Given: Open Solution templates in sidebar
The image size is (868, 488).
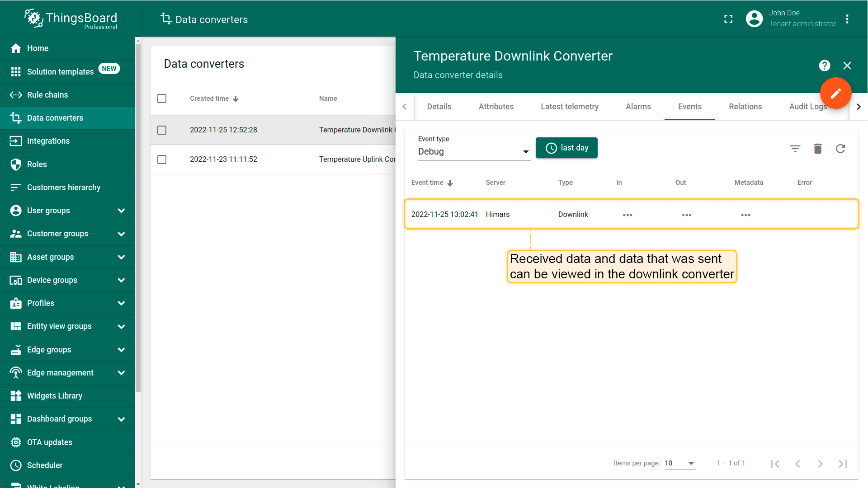Looking at the screenshot, I should tap(67, 71).
